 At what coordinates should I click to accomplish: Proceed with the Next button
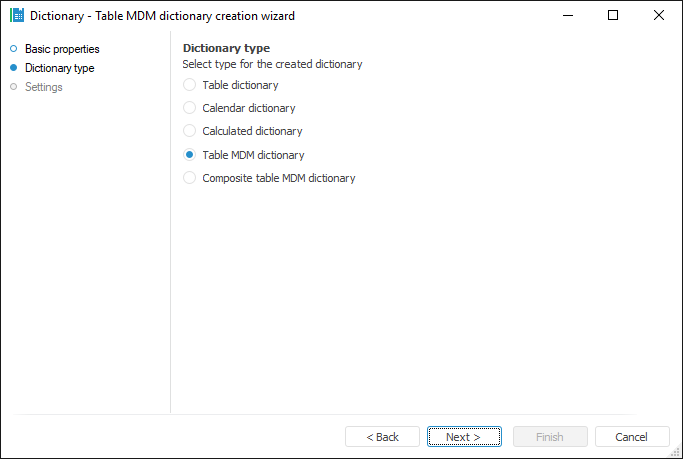click(x=464, y=437)
